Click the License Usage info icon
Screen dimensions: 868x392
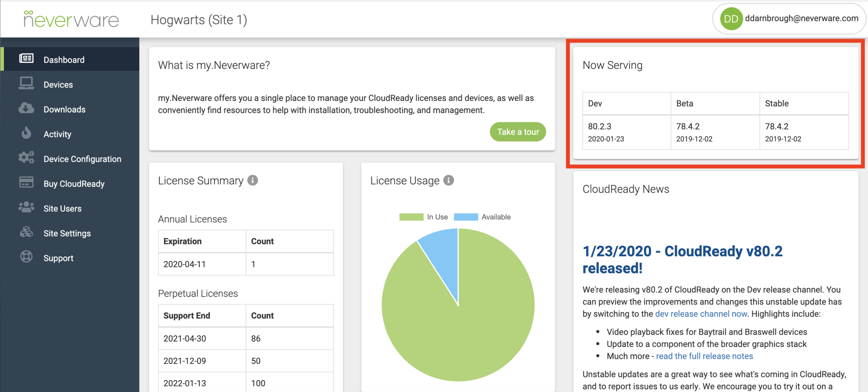[x=449, y=180]
